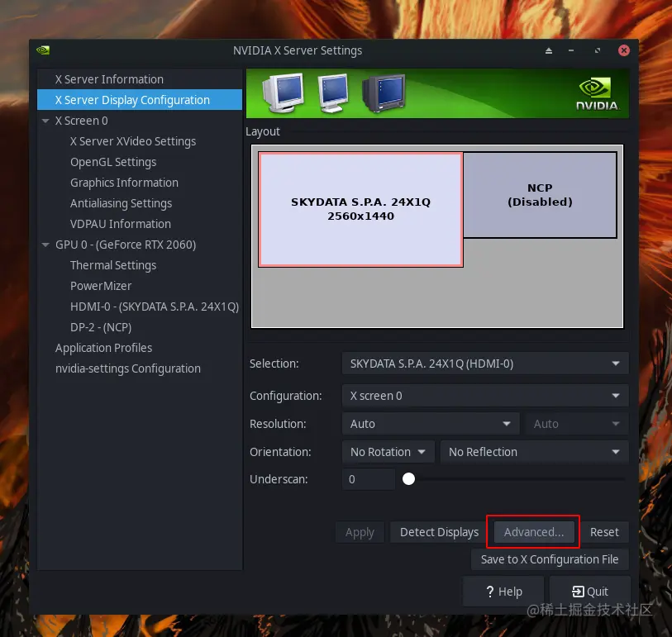This screenshot has width=672, height=637.
Task: Click the Underscan slider handle
Action: [x=409, y=479]
